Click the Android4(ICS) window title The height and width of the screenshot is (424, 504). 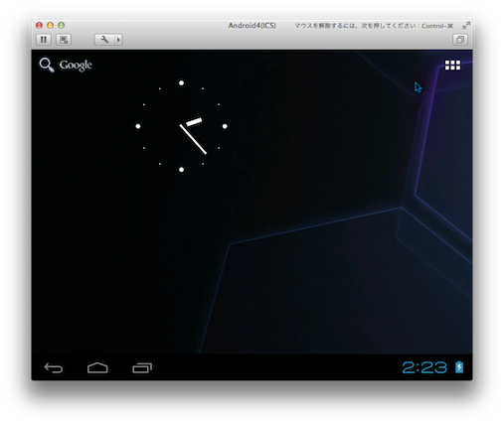pos(252,26)
